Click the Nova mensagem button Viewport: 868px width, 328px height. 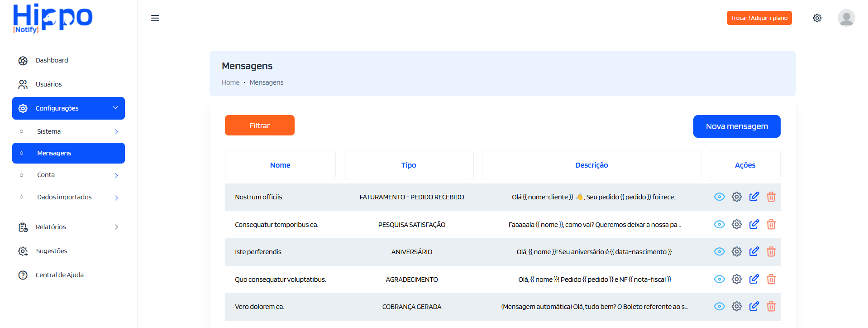tap(736, 126)
